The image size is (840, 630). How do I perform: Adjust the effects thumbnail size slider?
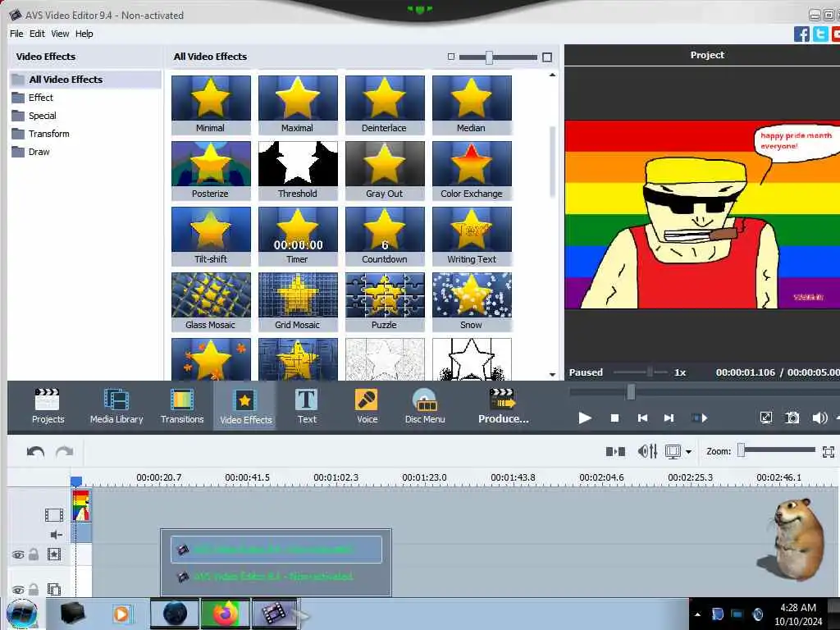click(x=489, y=57)
